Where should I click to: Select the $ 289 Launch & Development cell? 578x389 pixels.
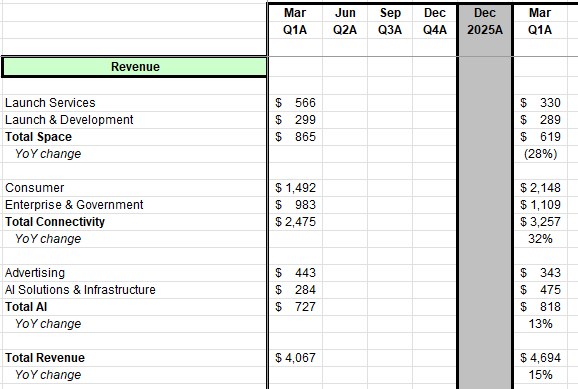[540, 119]
